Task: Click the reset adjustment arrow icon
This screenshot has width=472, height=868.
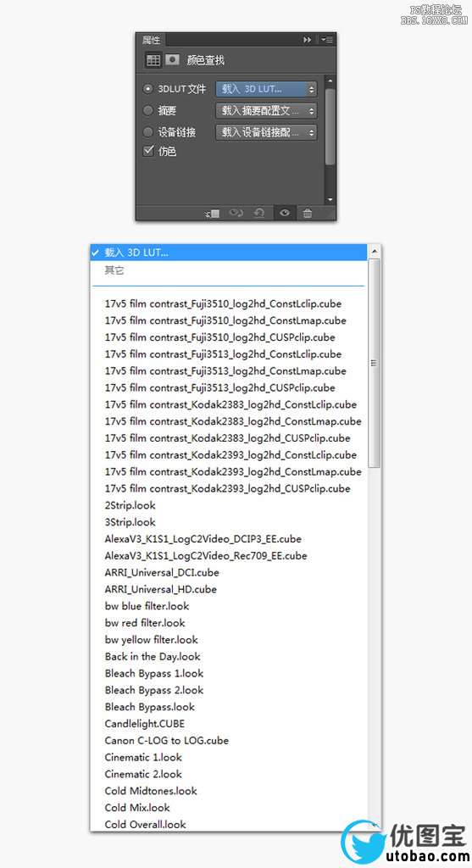Action: coord(259,213)
